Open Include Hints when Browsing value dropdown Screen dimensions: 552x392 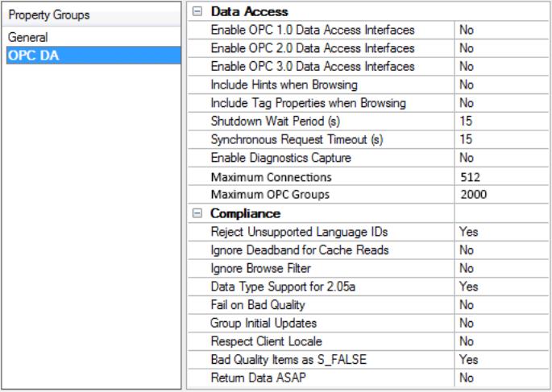click(500, 85)
